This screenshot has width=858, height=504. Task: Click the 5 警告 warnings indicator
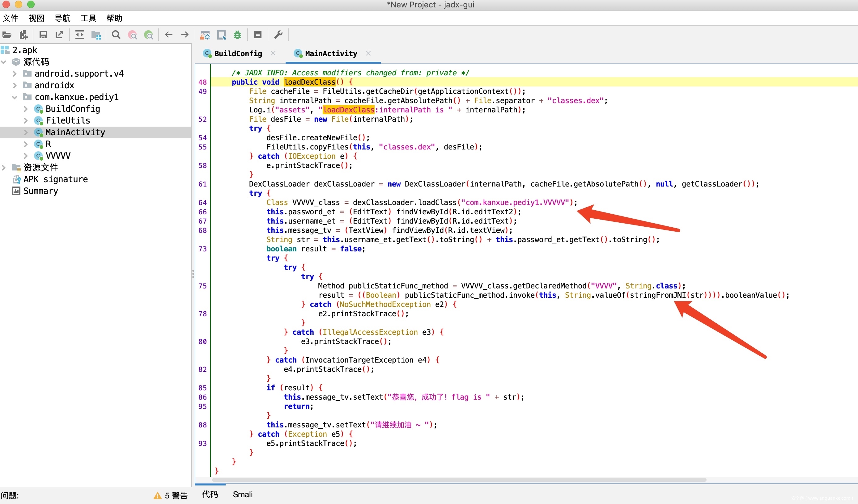coord(171,495)
